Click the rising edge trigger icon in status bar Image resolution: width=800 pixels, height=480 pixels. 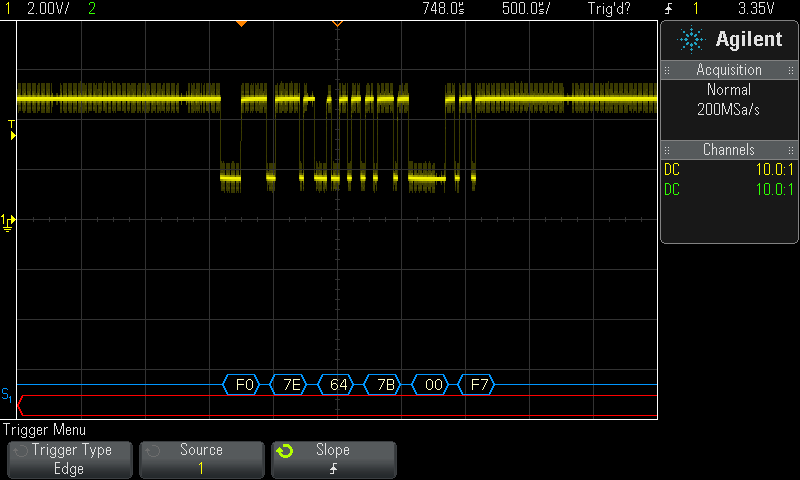coord(668,9)
